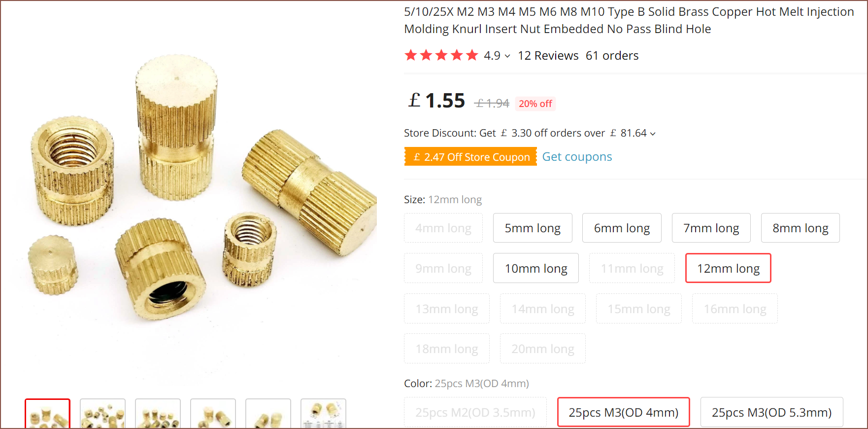Select the fifth product thumbnail
This screenshot has width=868, height=429.
[268, 414]
